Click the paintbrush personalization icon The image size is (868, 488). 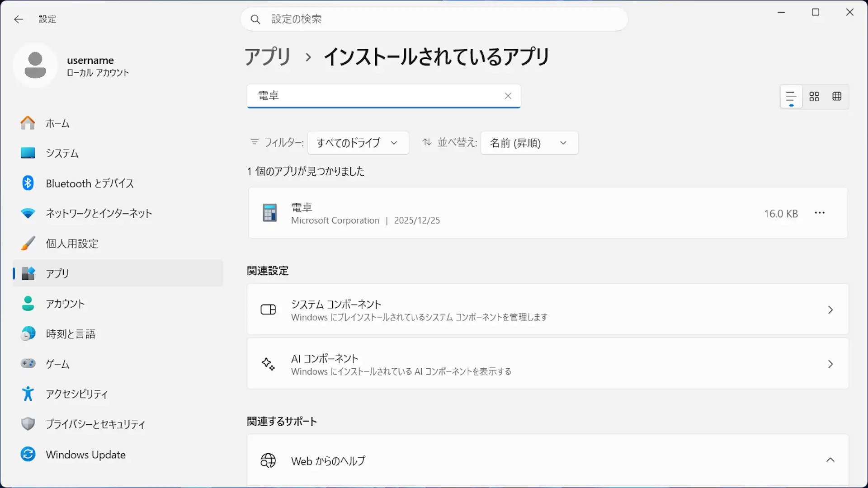click(x=28, y=243)
